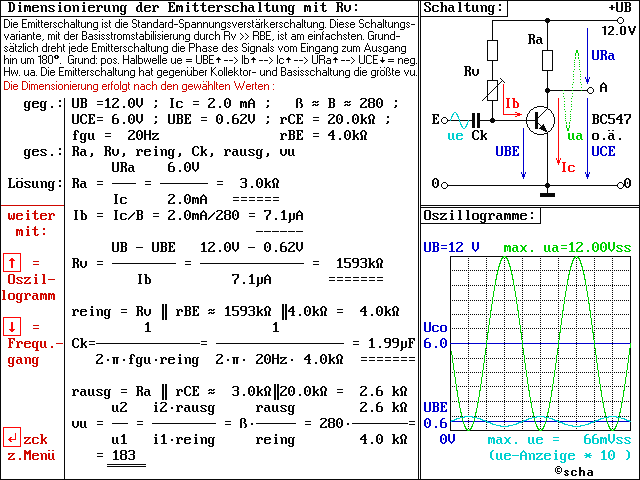Click the input terminal E circle

[445, 120]
